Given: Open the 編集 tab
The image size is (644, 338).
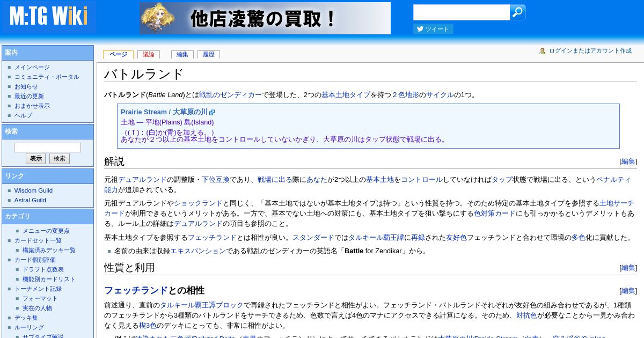Looking at the screenshot, I should (182, 54).
